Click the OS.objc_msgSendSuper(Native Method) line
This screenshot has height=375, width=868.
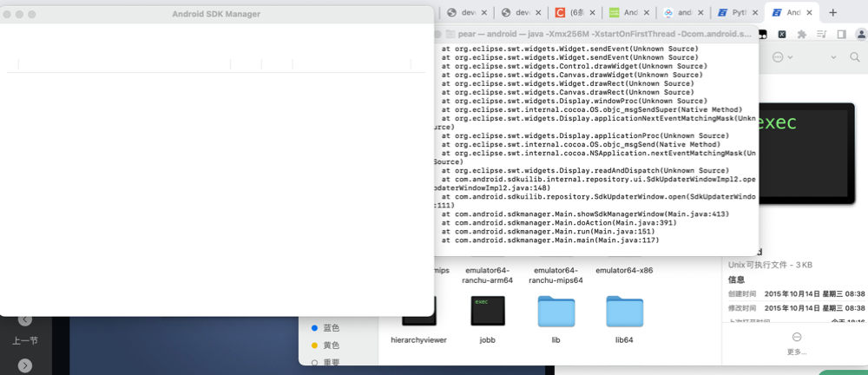coord(592,109)
